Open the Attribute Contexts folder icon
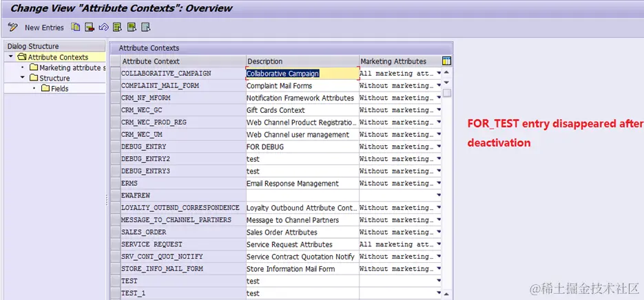This screenshot has width=644, height=300. click(22, 57)
